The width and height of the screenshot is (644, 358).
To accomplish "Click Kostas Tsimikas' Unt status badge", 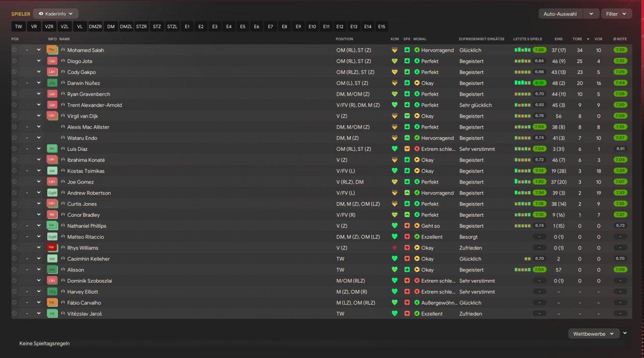I will pyautogui.click(x=52, y=171).
